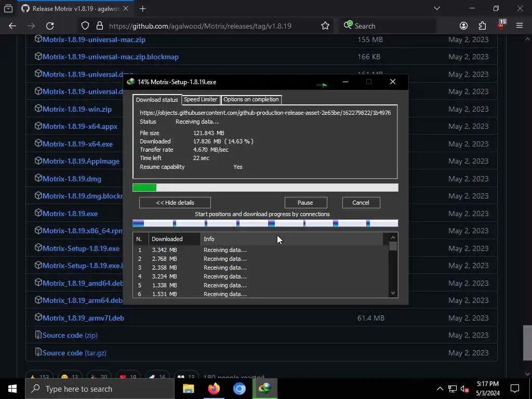
Task: Click connections list scroll up arrow
Action: click(x=393, y=238)
